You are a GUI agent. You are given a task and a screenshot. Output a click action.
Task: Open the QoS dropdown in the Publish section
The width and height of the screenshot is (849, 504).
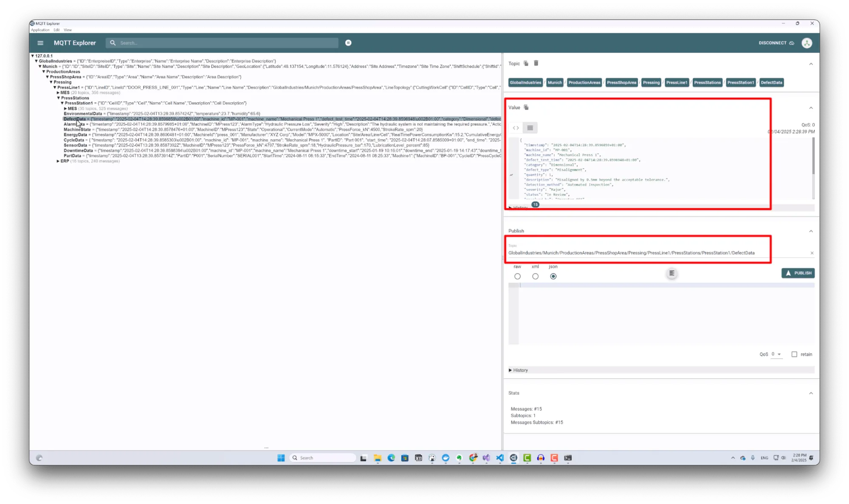pos(776,354)
